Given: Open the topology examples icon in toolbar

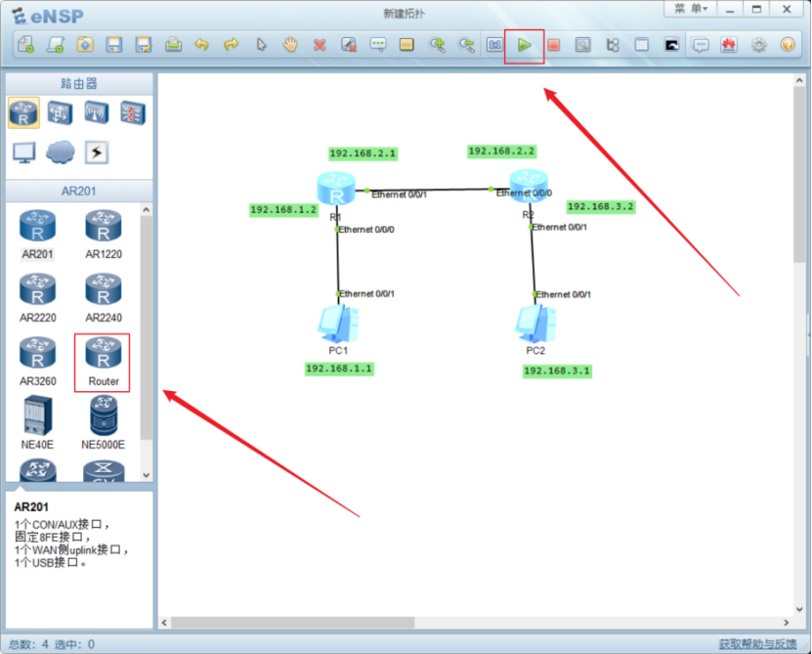Looking at the screenshot, I should (x=56, y=45).
